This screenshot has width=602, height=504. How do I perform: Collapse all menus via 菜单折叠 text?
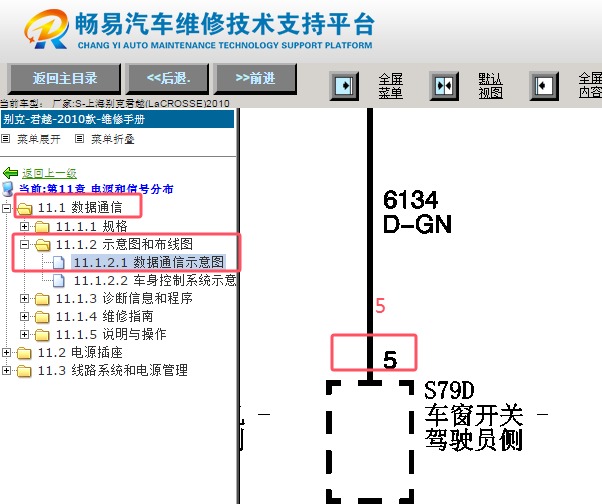coord(112,139)
